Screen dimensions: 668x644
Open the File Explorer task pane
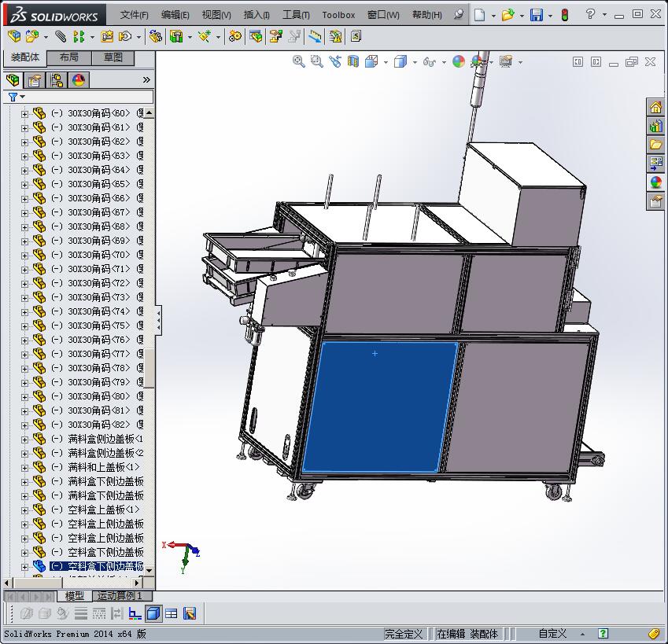coord(655,145)
